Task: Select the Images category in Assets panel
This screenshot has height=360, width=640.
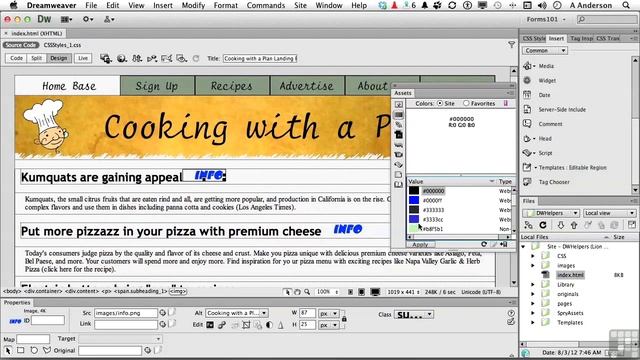Action: 399,105
